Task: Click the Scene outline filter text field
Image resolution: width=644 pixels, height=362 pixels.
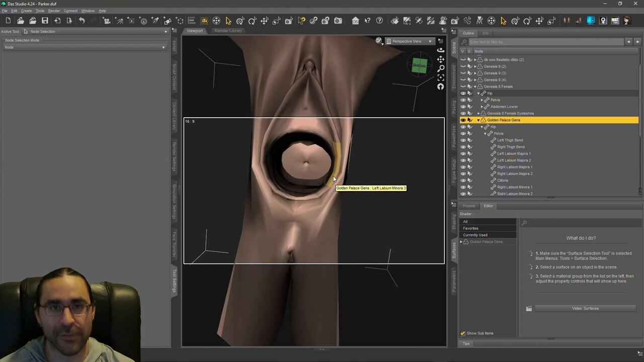Action: 546,42
